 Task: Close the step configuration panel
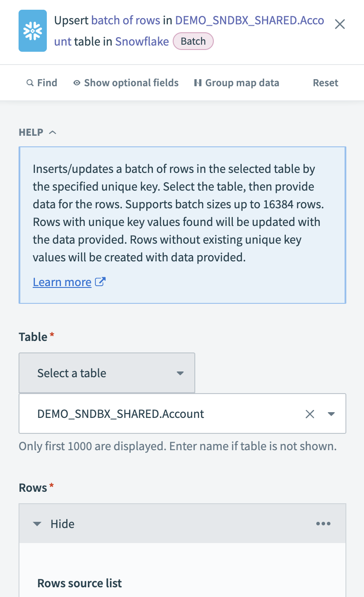point(340,24)
